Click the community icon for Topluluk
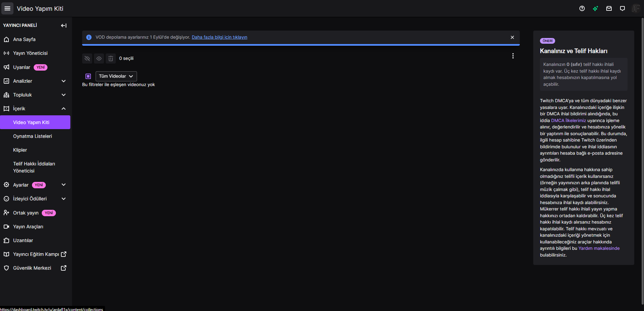Screen dimensions: 644x311 tap(6, 95)
